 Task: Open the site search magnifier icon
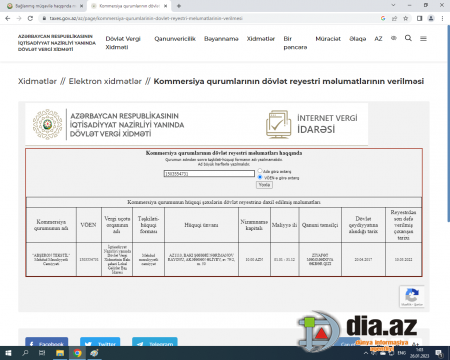pos(408,38)
